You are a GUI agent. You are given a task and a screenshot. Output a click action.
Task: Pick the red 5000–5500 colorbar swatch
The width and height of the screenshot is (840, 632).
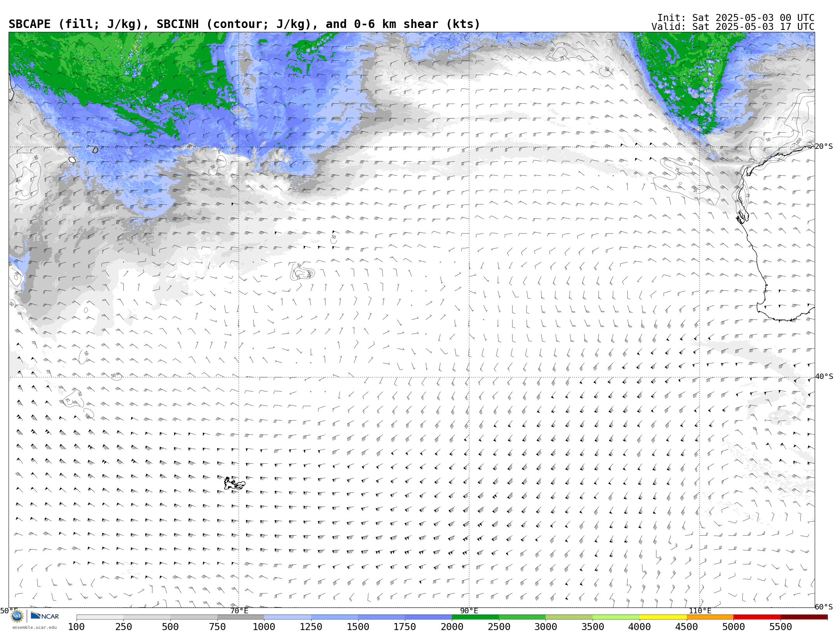757,617
